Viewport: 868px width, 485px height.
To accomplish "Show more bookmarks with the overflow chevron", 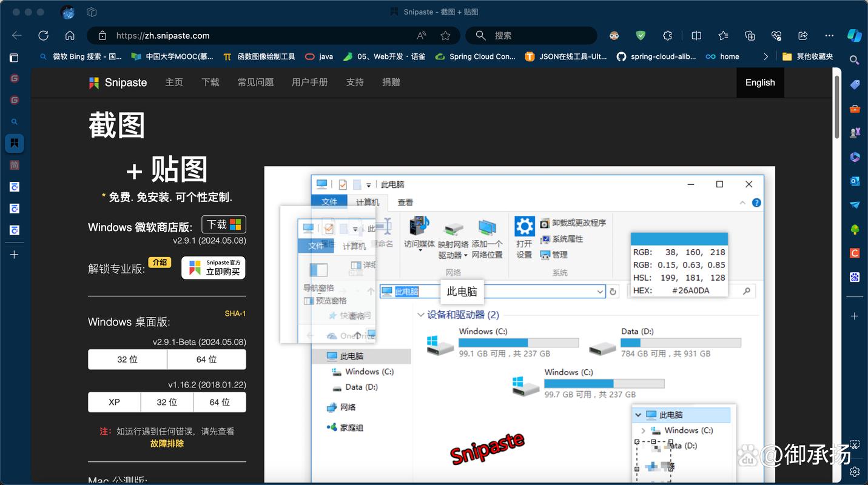I will (x=765, y=56).
